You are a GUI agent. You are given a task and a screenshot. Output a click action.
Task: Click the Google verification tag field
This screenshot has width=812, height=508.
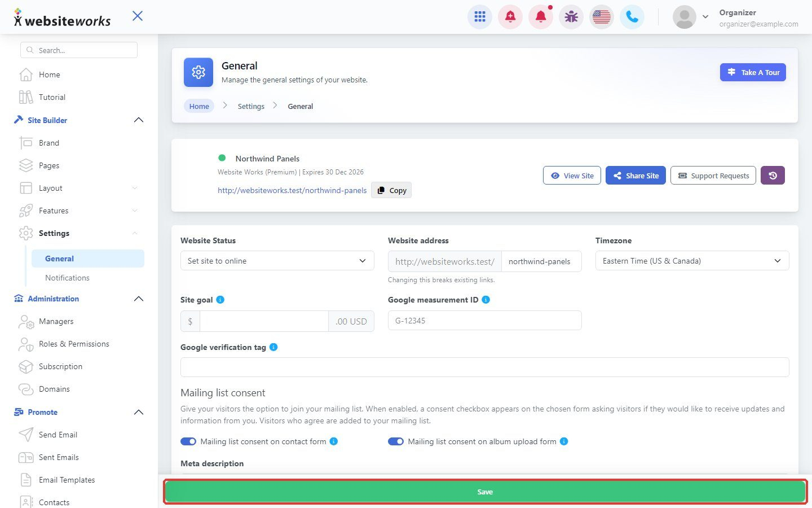click(x=485, y=367)
